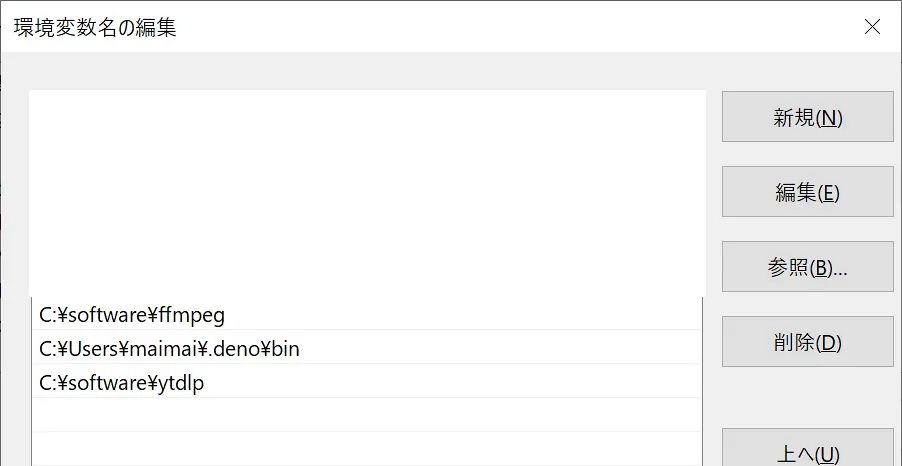902x466 pixels.
Task: Select the C:¥software¥ffmpeg path entry
Action: click(132, 315)
